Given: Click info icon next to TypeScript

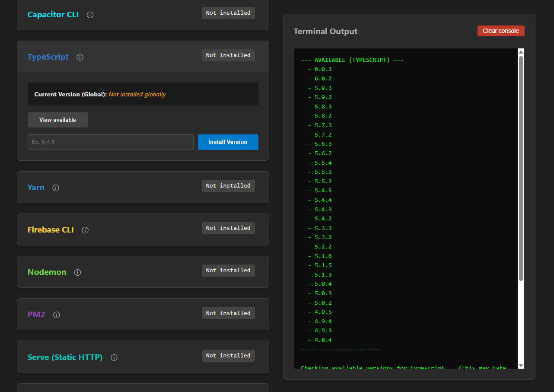Looking at the screenshot, I should tap(80, 57).
